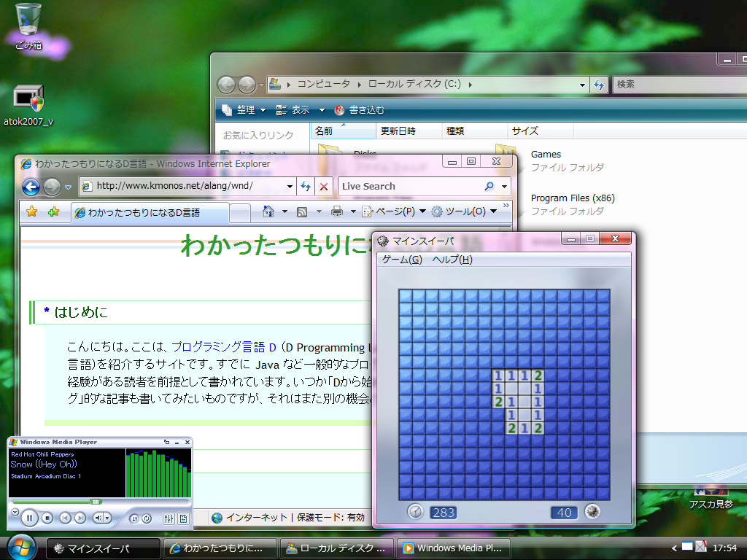Image resolution: width=747 pixels, height=560 pixels.
Task: Click the RSS feeds icon in IE
Action: (301, 212)
